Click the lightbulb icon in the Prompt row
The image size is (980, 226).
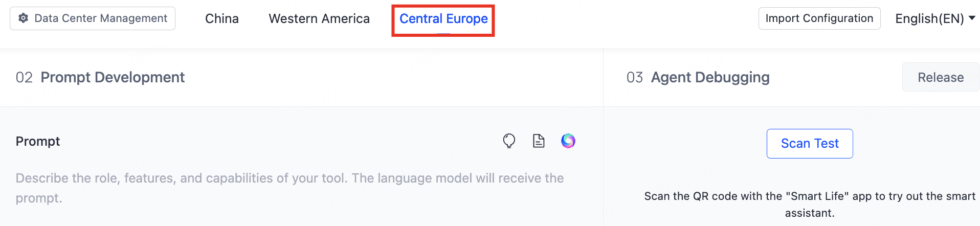tap(509, 141)
